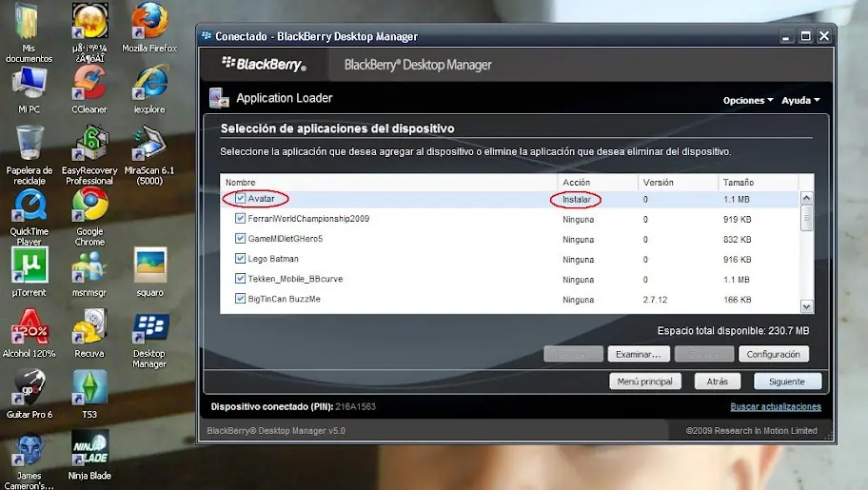Open the Mozilla Firefox desktop icon
Viewport: 868px width, 490px height.
pos(149,28)
